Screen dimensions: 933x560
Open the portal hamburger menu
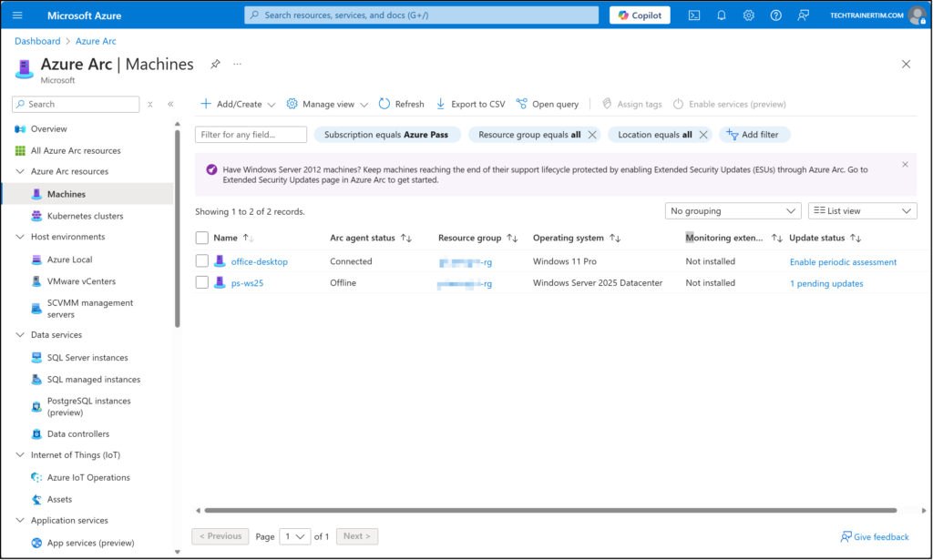(17, 15)
